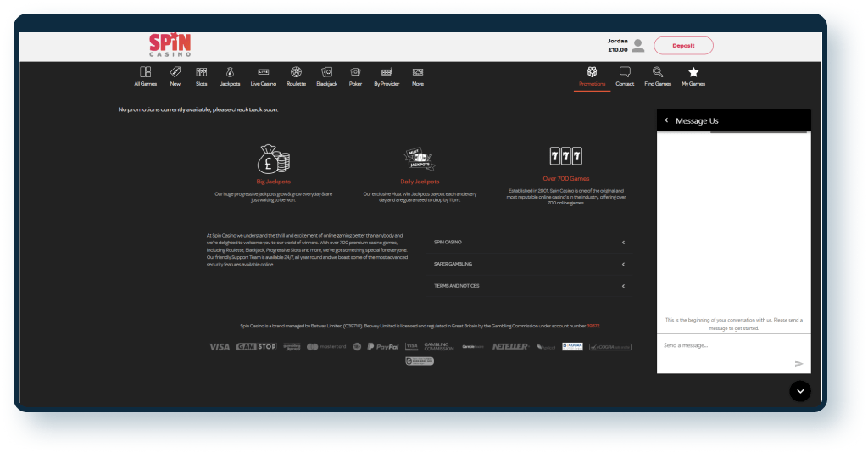Click the Jordan £10.00 balance text

click(x=618, y=46)
